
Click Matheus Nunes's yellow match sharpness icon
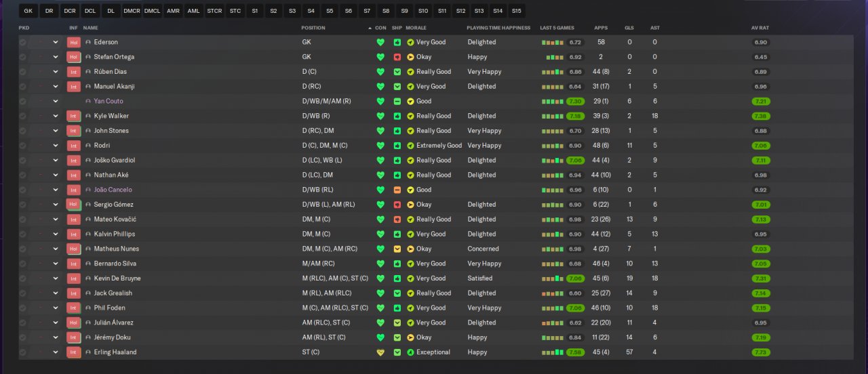(x=397, y=249)
